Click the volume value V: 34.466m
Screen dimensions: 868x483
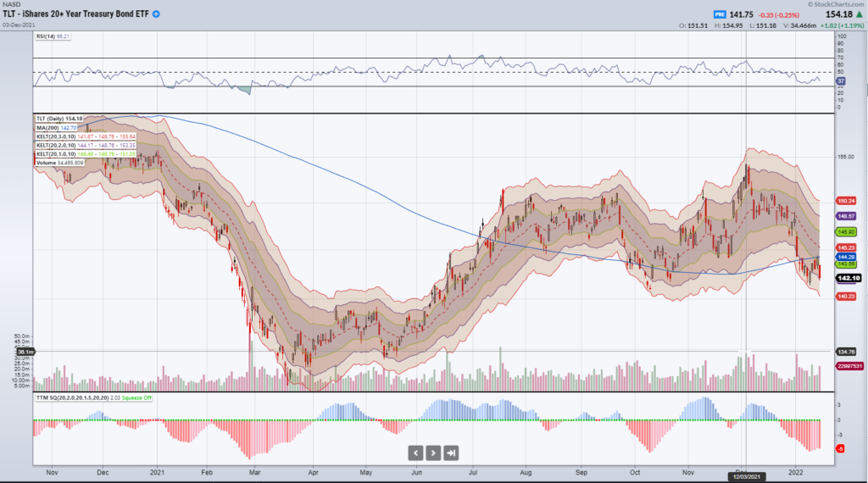pos(799,25)
